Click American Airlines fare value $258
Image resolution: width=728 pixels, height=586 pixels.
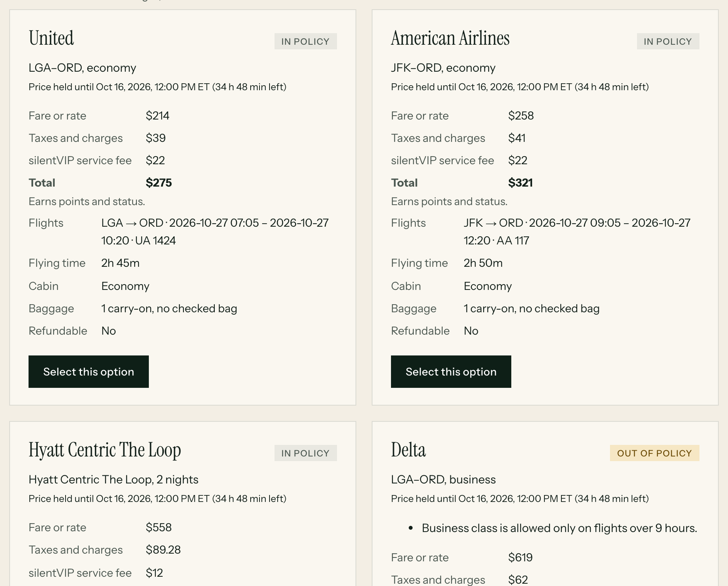point(521,116)
